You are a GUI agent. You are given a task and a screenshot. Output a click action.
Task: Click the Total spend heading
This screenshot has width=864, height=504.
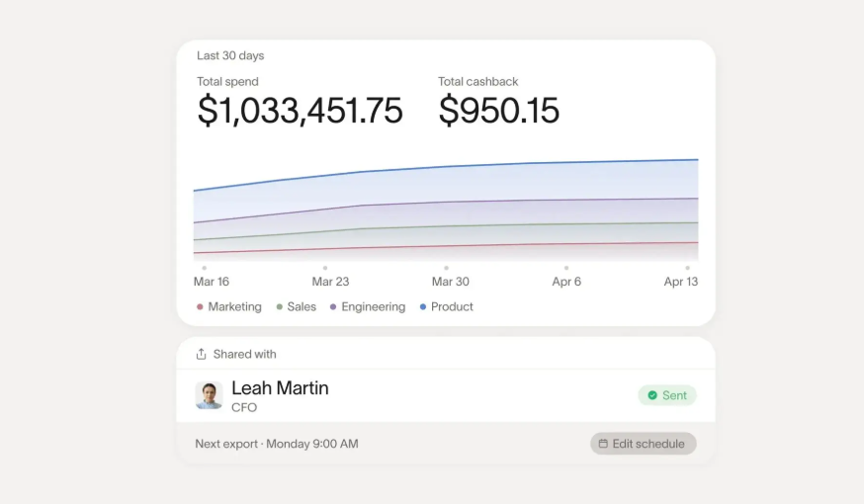(227, 81)
